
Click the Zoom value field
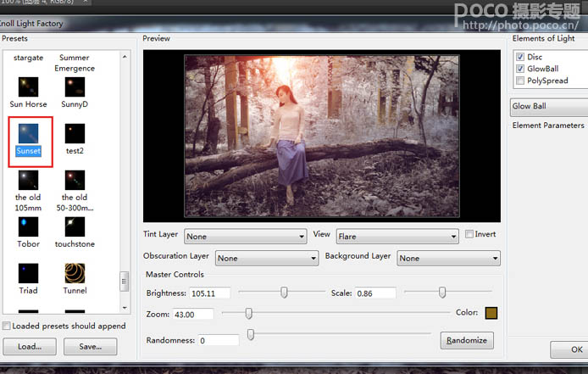tap(193, 315)
